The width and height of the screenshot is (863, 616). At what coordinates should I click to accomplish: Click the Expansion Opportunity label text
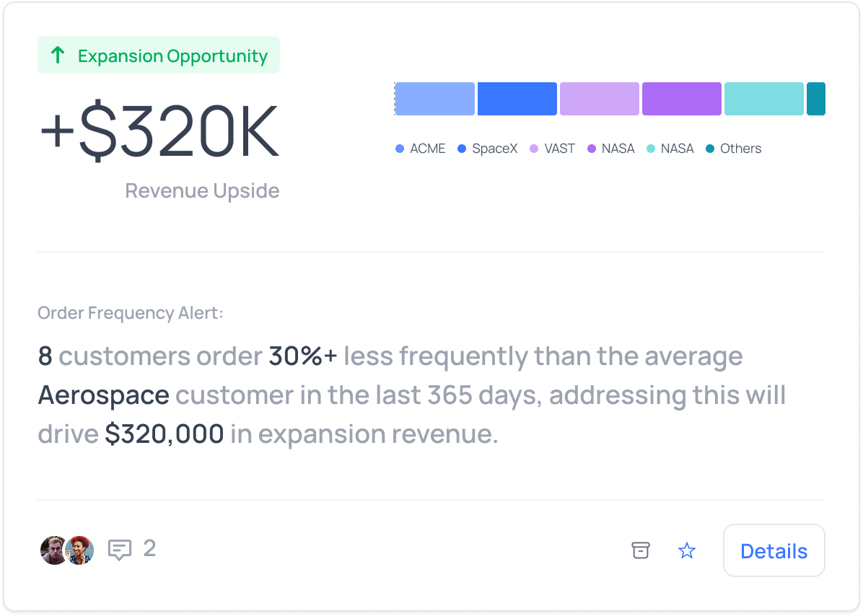(x=172, y=56)
